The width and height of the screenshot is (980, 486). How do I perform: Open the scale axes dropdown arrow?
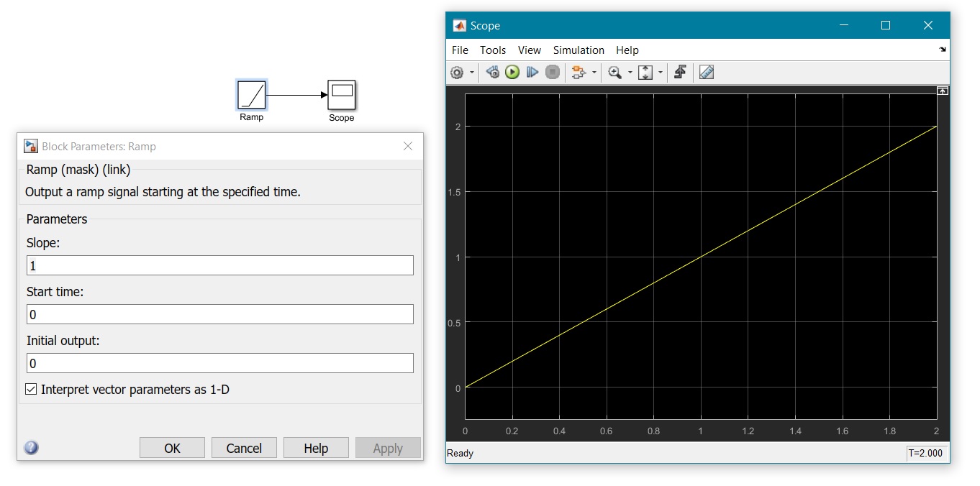click(660, 72)
